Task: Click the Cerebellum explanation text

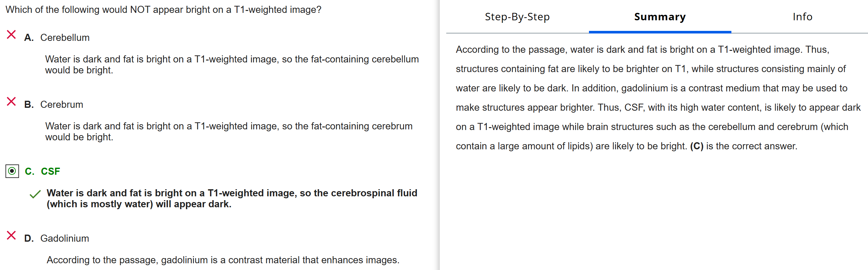Action: 231,65
